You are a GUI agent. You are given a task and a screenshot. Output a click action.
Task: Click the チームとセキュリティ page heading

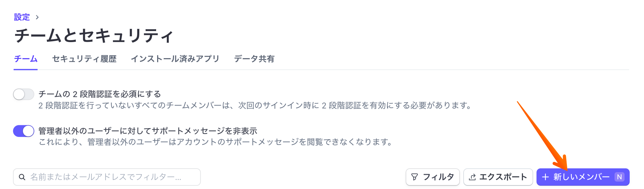tap(94, 36)
